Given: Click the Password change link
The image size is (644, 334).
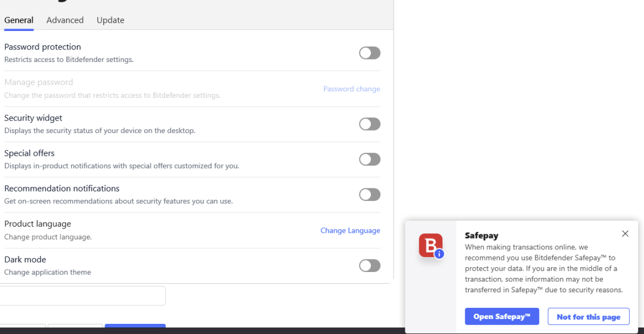Looking at the screenshot, I should pyautogui.click(x=352, y=89).
